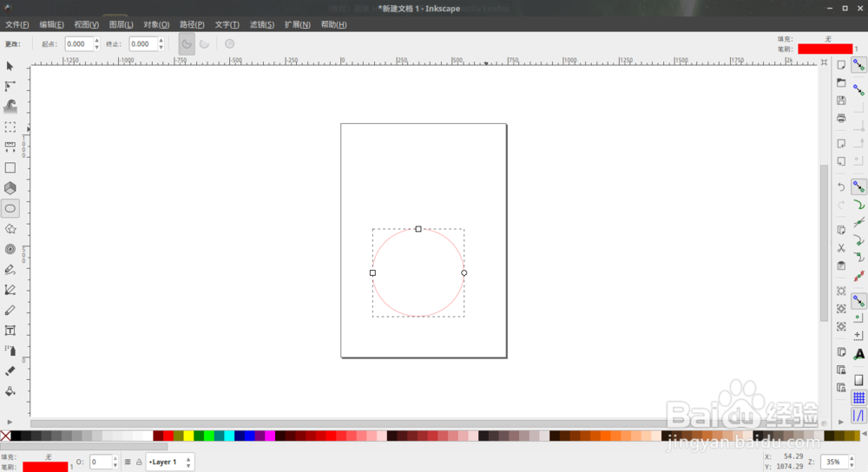Open the 视图(V) menu
The image size is (868, 472).
pyautogui.click(x=86, y=25)
